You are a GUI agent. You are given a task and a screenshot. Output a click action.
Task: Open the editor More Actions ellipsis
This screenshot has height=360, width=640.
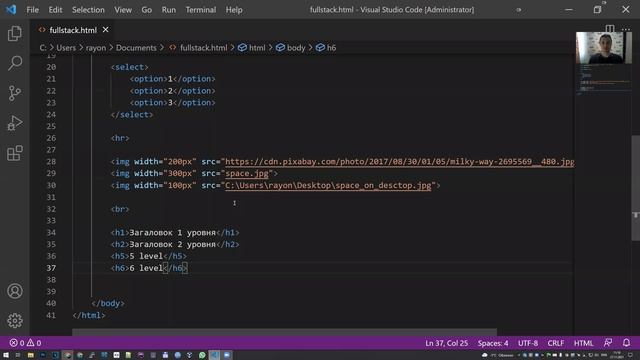click(x=626, y=29)
